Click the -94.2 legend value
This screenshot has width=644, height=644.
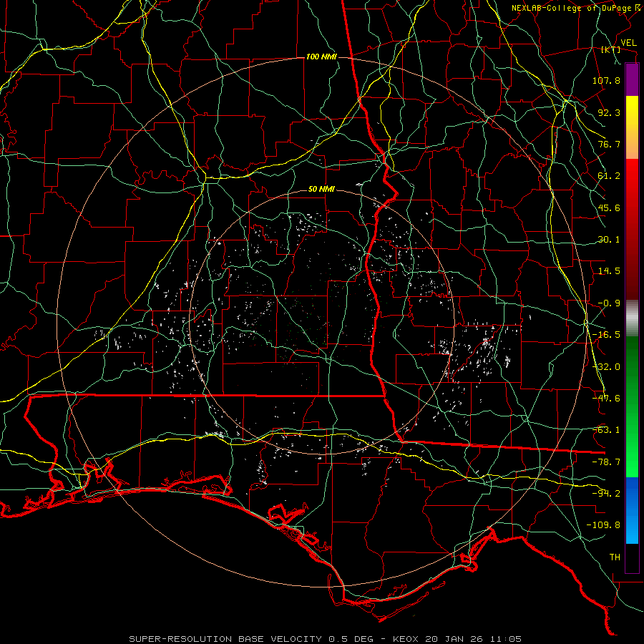pos(606,494)
